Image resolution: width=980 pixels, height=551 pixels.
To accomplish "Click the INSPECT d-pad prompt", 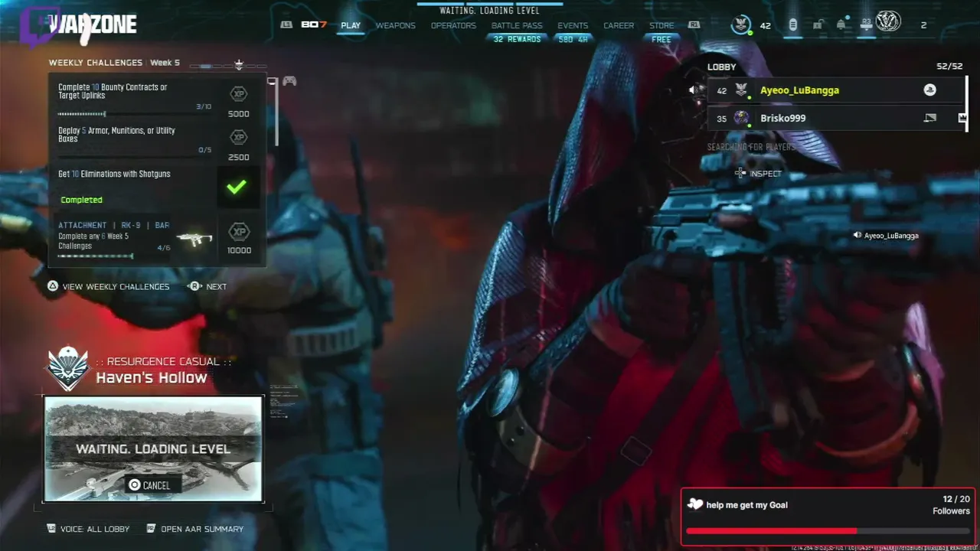I will [757, 174].
